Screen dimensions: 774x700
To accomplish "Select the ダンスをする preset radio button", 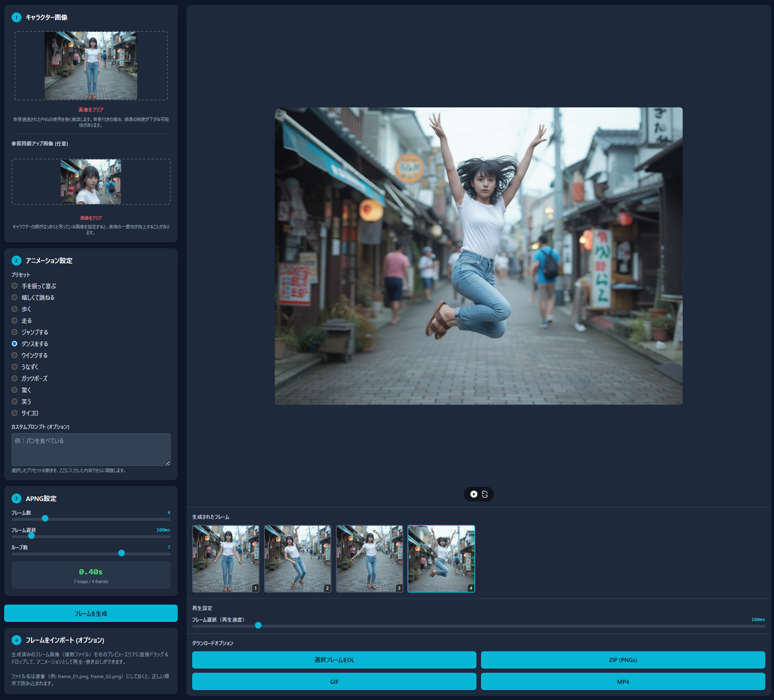I will coord(14,344).
